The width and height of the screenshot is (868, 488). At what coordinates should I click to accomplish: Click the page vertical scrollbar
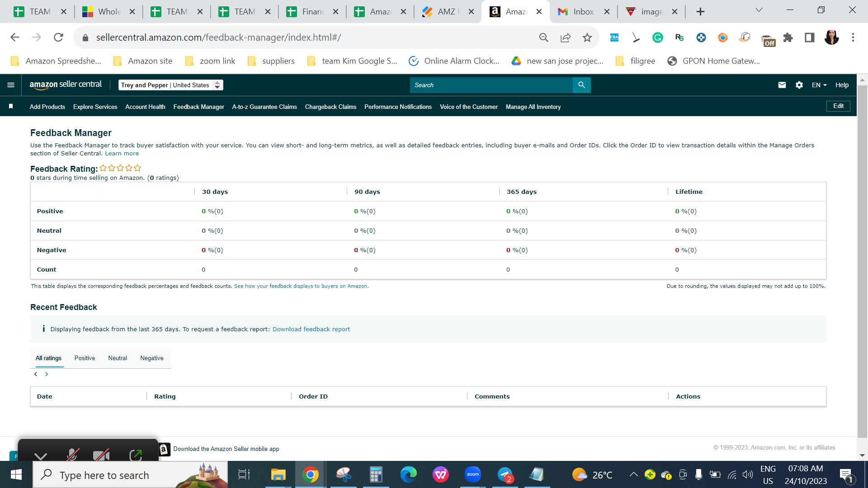tap(862, 262)
